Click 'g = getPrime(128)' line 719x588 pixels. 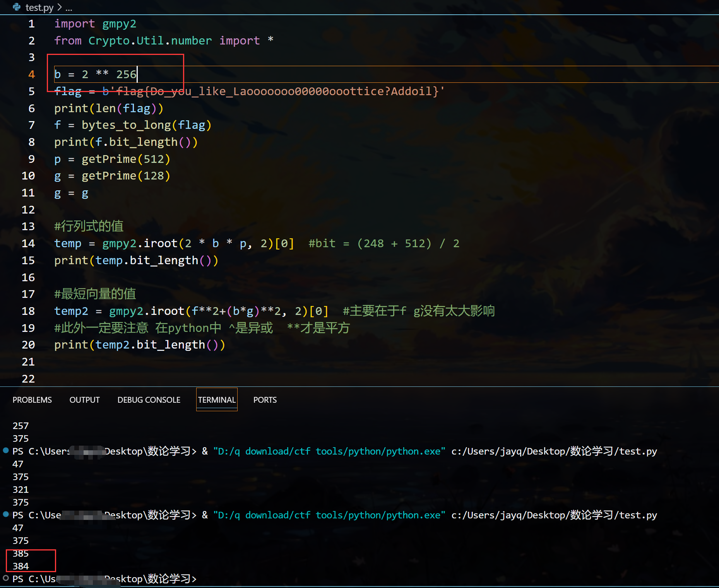pos(112,176)
